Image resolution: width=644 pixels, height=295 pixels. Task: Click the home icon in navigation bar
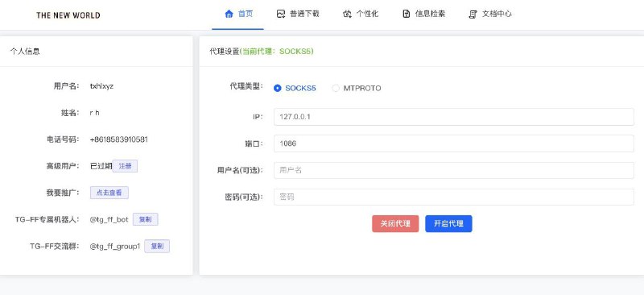pyautogui.click(x=229, y=14)
